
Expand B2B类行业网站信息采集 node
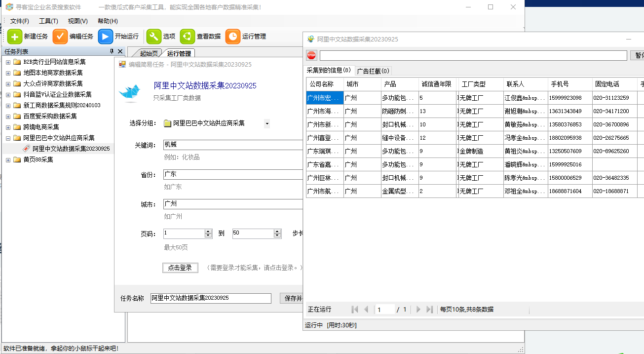[8, 62]
